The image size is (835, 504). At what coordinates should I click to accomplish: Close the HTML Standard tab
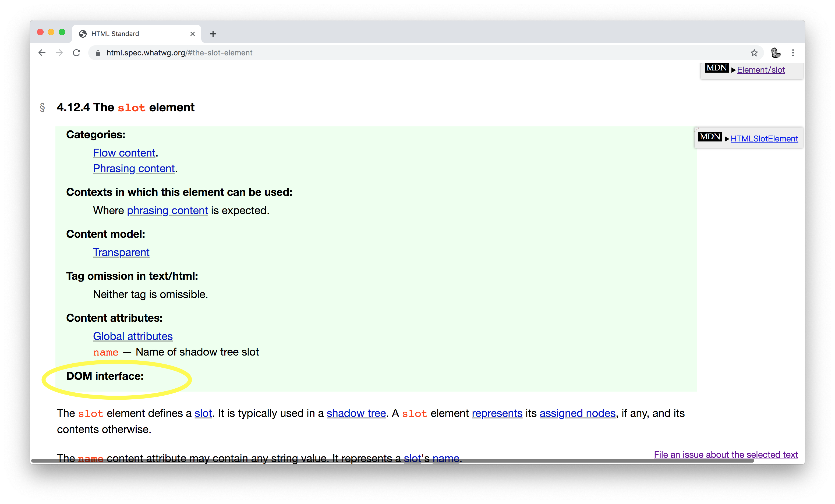click(x=193, y=34)
